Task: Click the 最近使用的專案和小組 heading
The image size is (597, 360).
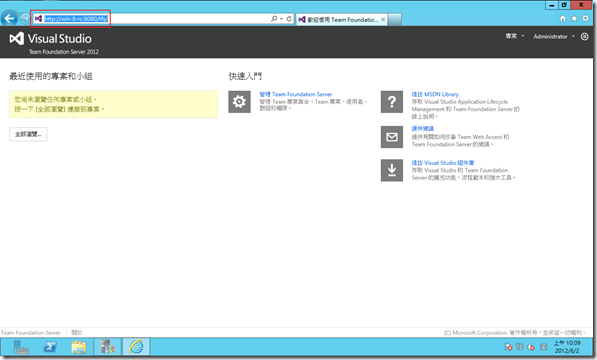Action: [51, 76]
